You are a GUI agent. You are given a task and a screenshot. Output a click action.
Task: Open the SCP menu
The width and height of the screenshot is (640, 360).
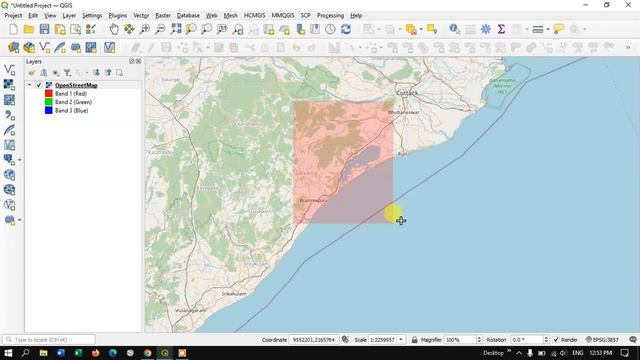(305, 16)
